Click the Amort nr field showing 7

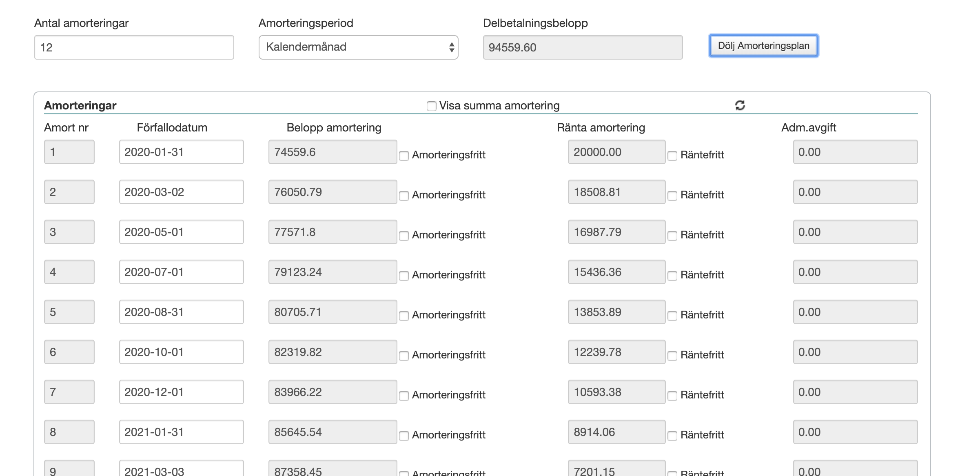[x=69, y=392]
